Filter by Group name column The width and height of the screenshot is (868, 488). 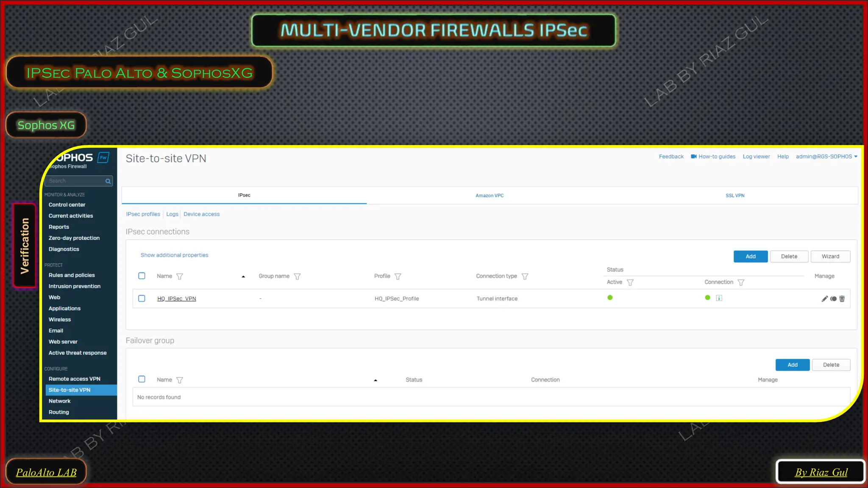tap(297, 276)
